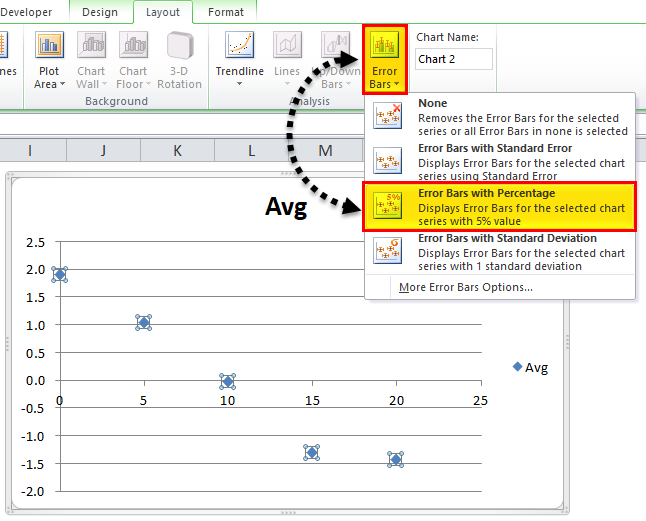646x521 pixels.
Task: Expand the Chart Floor dropdown arrow
Action: [148, 84]
